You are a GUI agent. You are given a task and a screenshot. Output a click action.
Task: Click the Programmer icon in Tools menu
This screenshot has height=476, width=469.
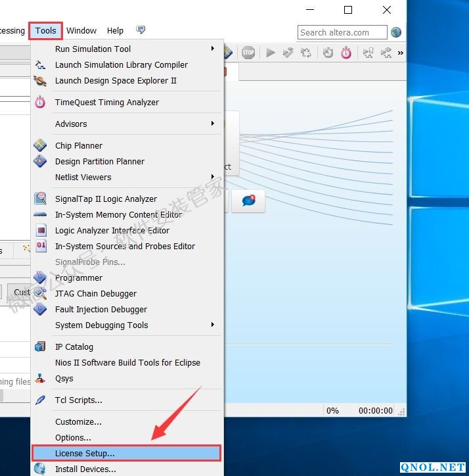[41, 278]
